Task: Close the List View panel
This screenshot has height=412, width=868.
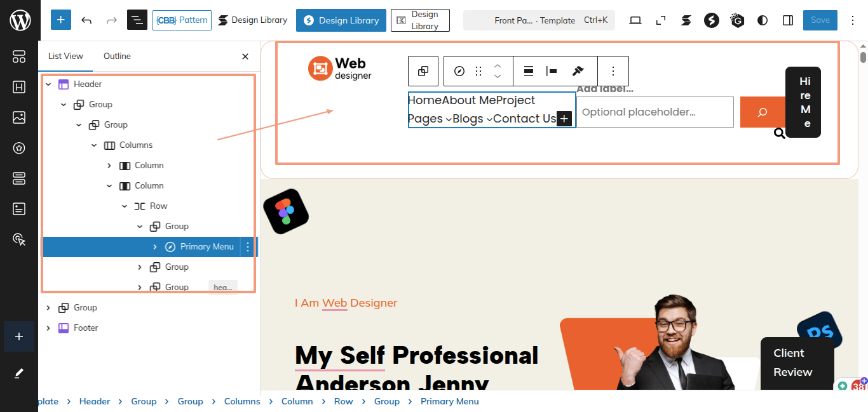Action: pos(245,56)
